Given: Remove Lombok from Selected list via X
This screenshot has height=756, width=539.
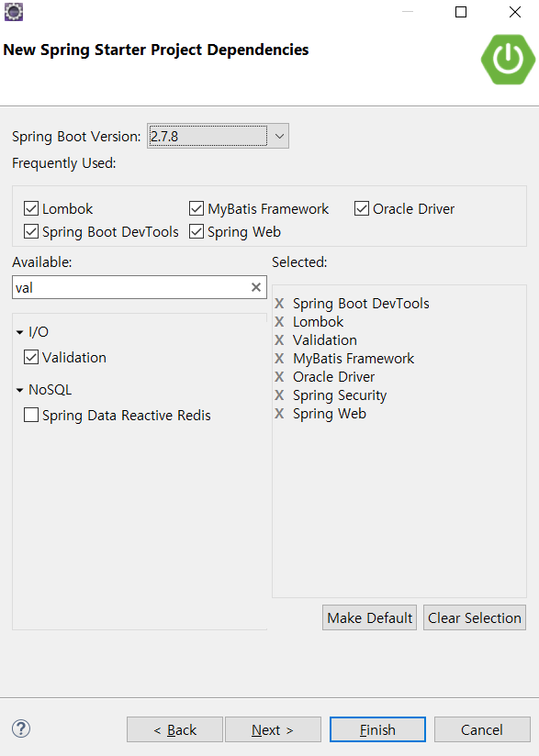Looking at the screenshot, I should pyautogui.click(x=279, y=322).
